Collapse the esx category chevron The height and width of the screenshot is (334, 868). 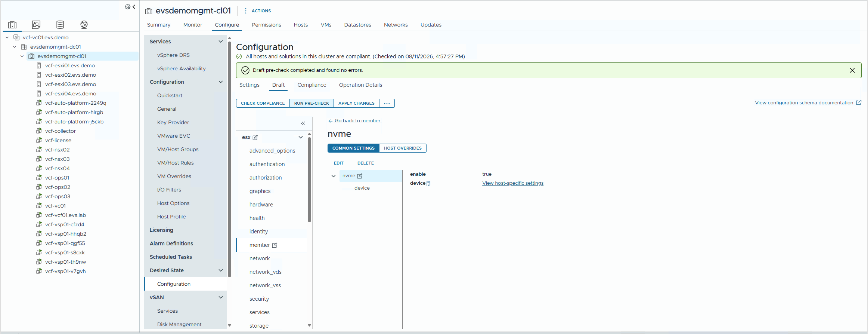(x=301, y=137)
